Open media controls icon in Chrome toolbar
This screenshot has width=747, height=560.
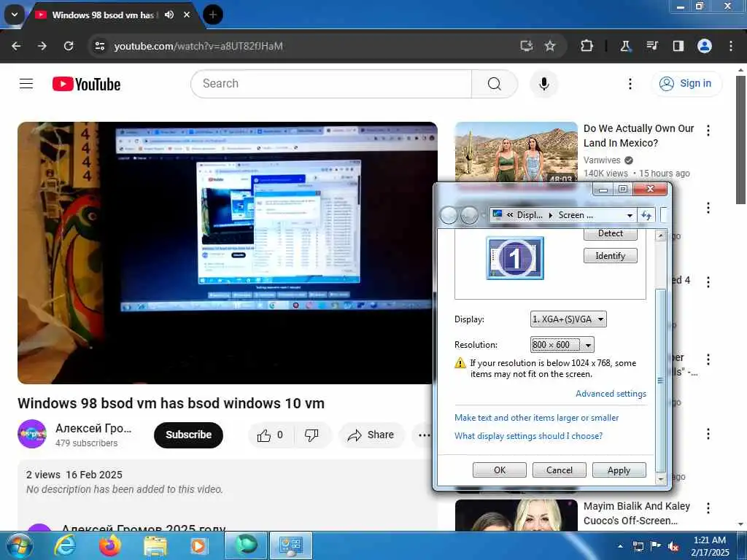[x=651, y=46]
